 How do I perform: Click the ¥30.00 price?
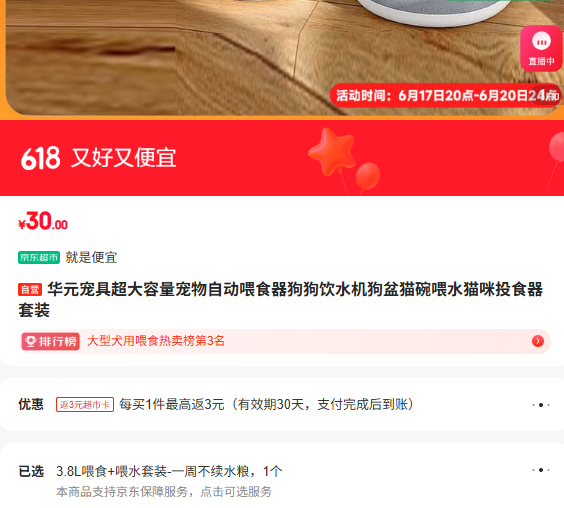(x=43, y=221)
